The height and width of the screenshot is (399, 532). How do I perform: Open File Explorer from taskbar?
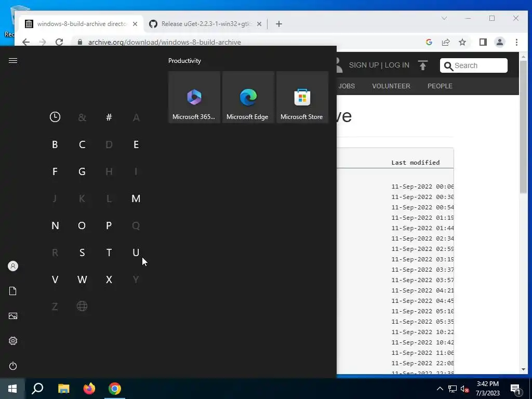click(63, 389)
